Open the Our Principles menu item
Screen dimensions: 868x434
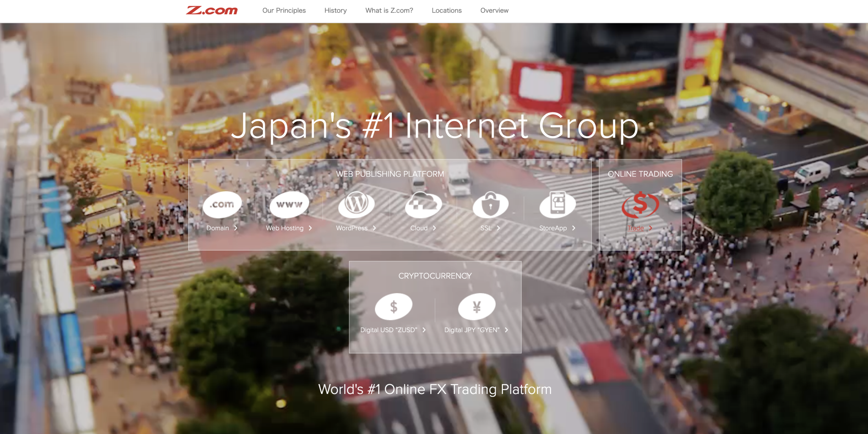284,11
